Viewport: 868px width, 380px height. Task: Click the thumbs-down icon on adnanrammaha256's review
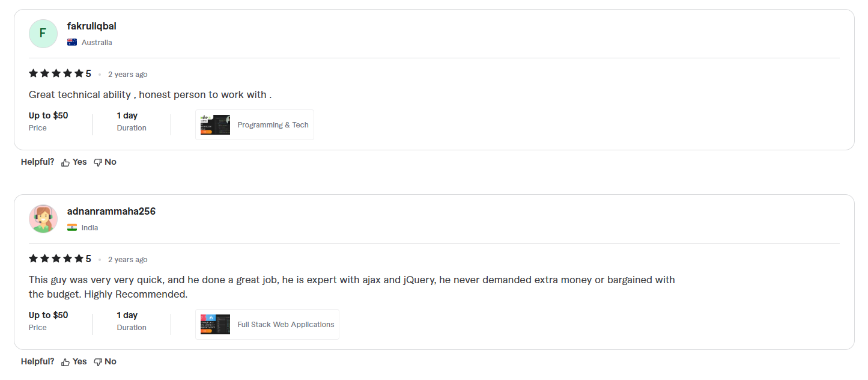coord(97,361)
